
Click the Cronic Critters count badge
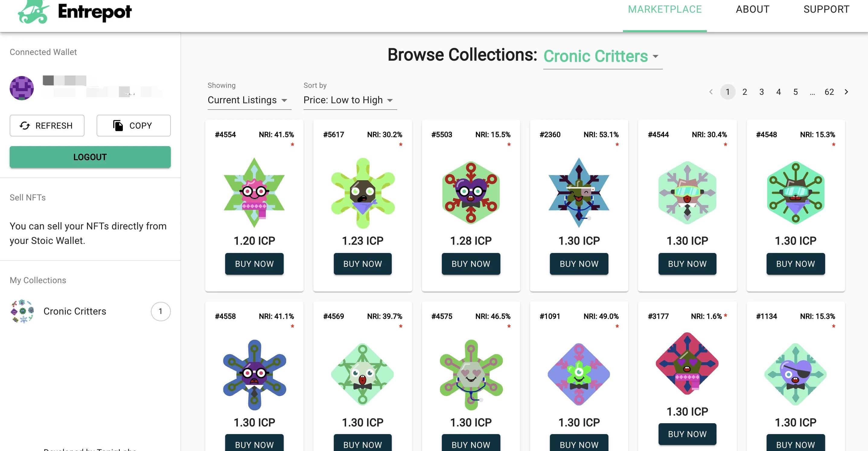click(160, 311)
